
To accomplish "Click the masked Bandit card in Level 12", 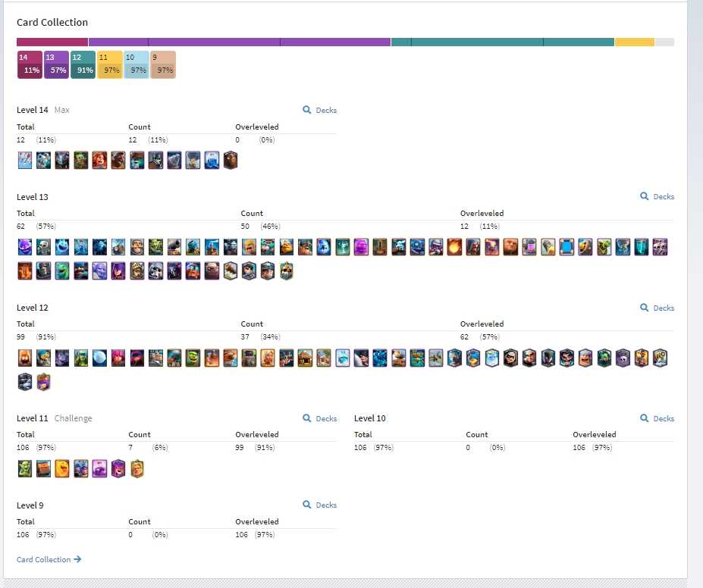I will [510, 358].
